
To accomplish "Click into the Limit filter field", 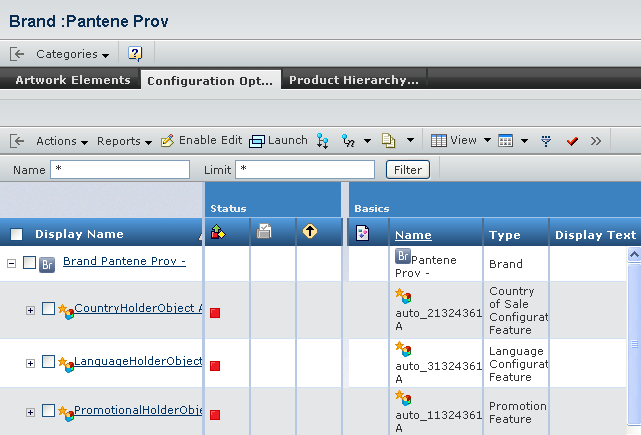I will click(305, 169).
